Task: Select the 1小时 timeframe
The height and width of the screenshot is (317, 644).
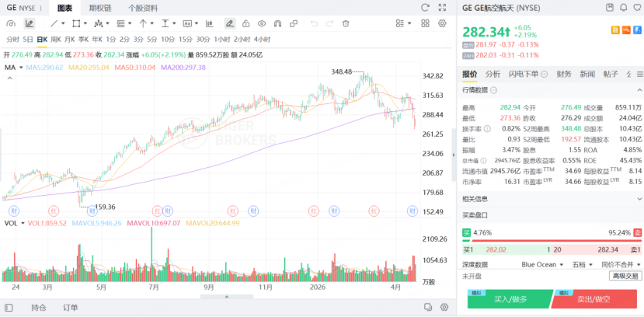Action: (221, 40)
